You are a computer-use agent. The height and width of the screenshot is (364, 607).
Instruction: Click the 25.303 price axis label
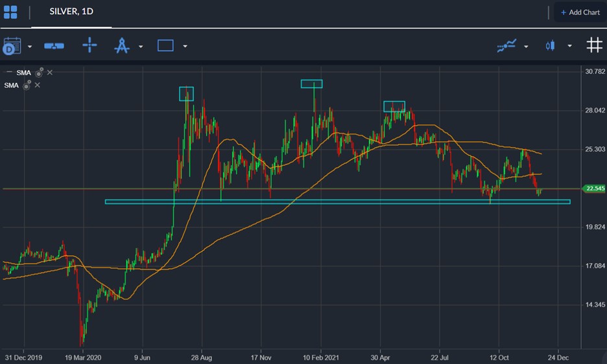click(595, 150)
